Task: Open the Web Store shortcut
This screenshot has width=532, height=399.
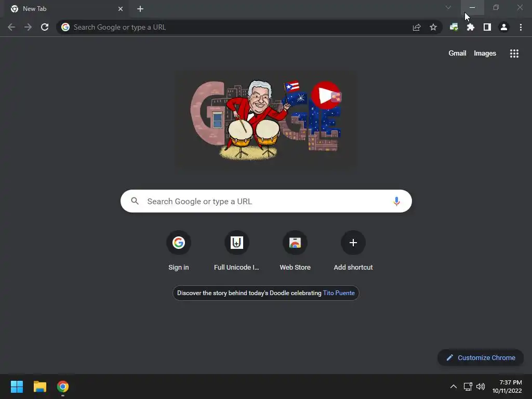Action: point(295,251)
